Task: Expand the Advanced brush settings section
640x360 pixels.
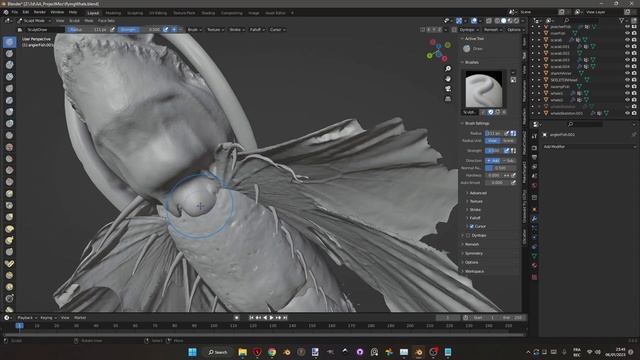Action: tap(478, 193)
